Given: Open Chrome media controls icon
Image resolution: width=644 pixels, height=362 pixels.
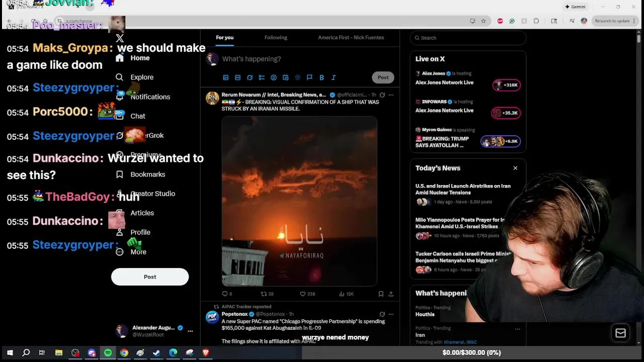Looking at the screenshot, I should click(x=572, y=21).
